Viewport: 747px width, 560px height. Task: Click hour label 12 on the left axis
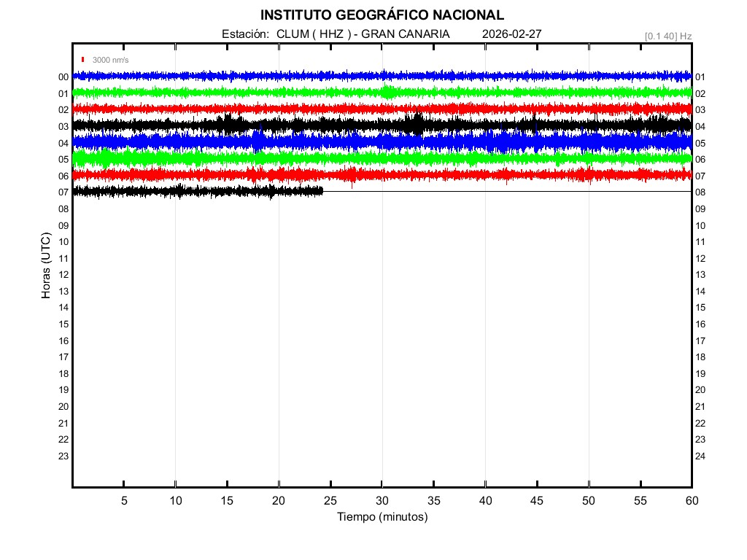coord(63,275)
